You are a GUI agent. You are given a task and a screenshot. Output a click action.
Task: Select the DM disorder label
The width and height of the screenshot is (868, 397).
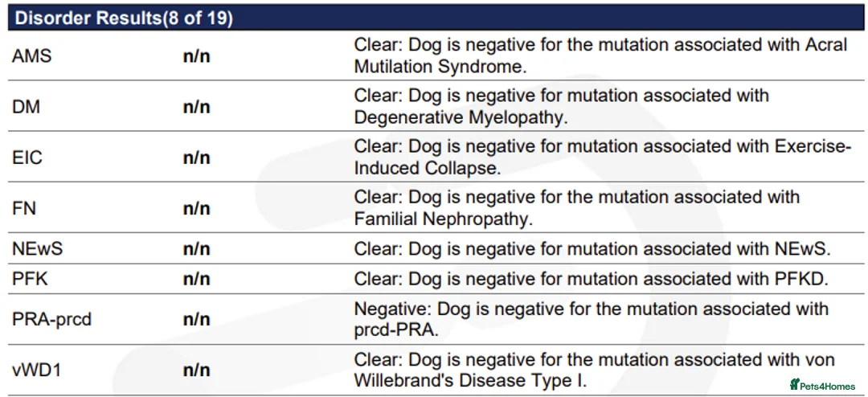(27, 107)
